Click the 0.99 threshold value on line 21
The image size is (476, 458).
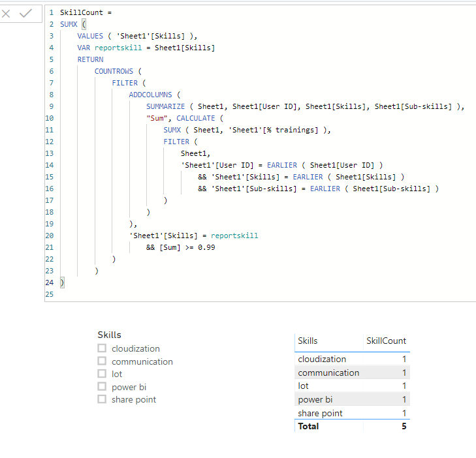pos(206,247)
